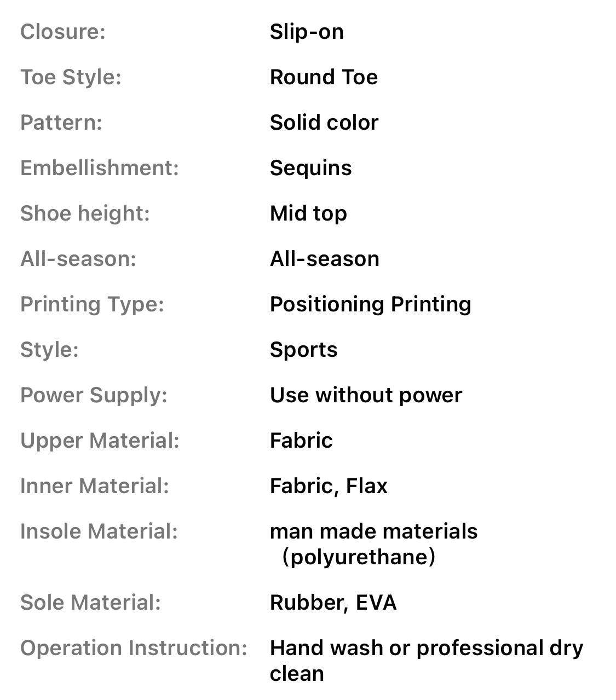Click the "Closure:" label
Viewport: 616px width, 700px height.
click(x=62, y=32)
